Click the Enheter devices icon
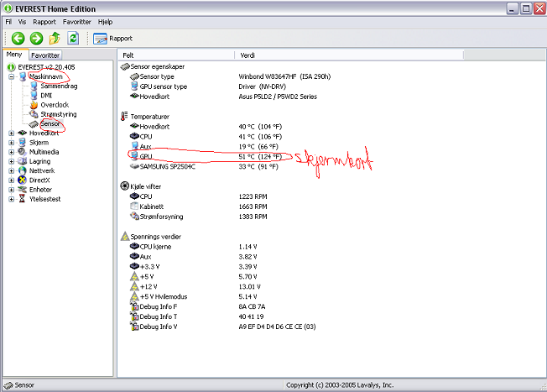547x392 pixels. [x=23, y=190]
